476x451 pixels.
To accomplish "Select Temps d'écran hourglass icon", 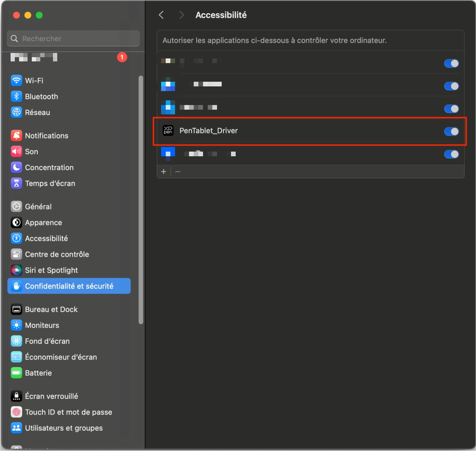I will pos(16,183).
